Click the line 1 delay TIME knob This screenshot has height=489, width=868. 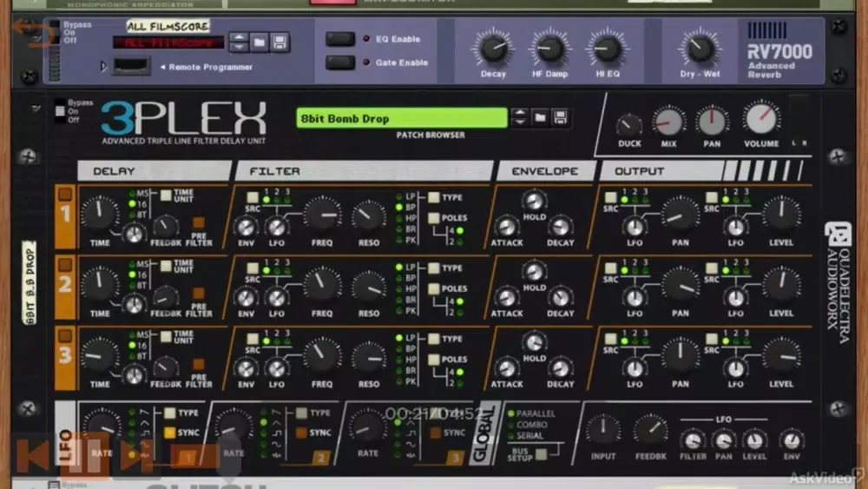point(100,215)
